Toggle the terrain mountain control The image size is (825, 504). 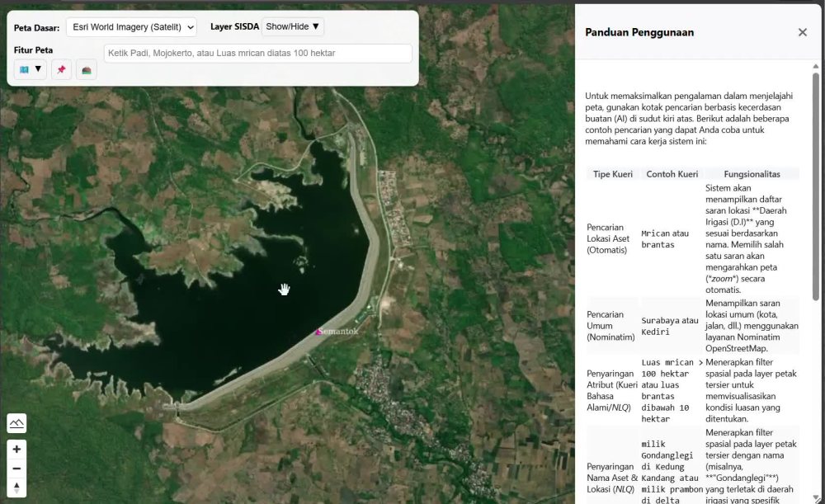pyautogui.click(x=16, y=423)
